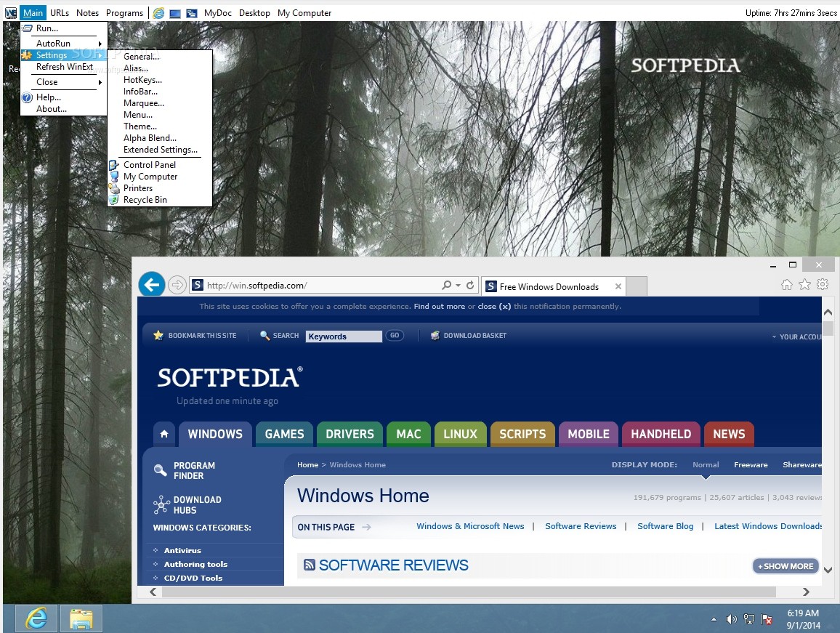Click the +SHOW MORE button
This screenshot has width=840, height=633.
point(786,566)
